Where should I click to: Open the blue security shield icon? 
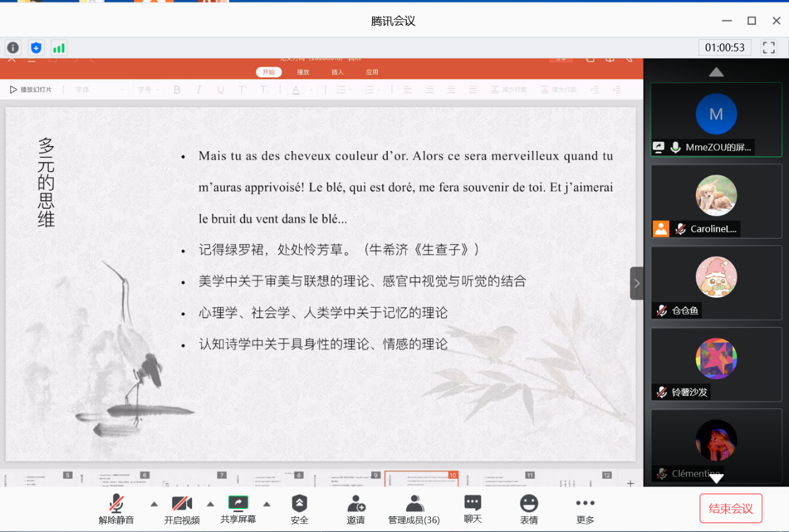coord(36,48)
